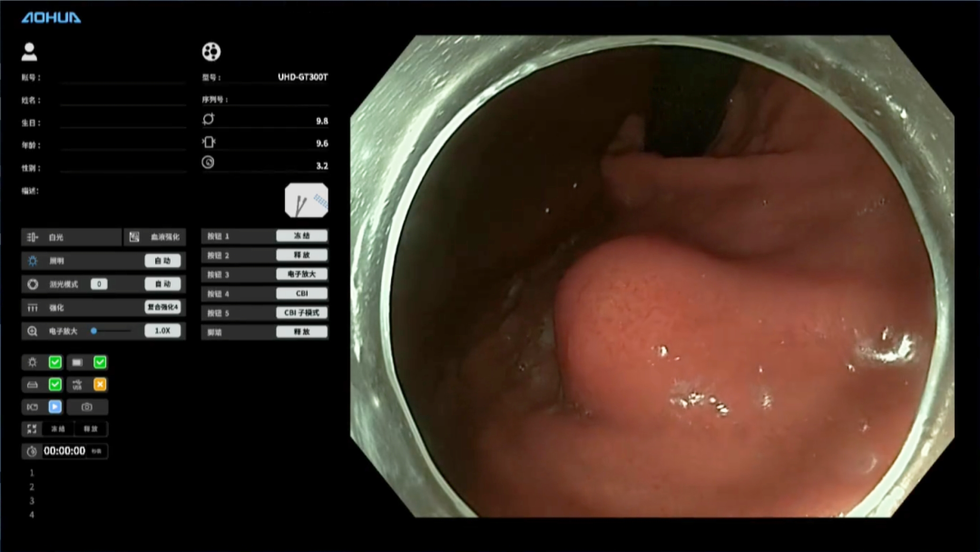The image size is (980, 552).
Task: Open 按钮 3 电子放大 assignment
Action: click(302, 274)
